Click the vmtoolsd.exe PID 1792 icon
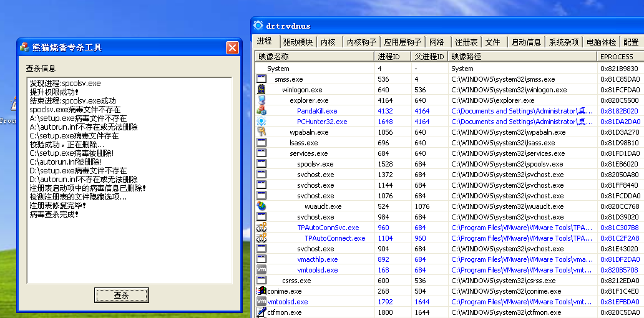Image resolution: width=644 pixels, height=318 pixels. pos(261,302)
